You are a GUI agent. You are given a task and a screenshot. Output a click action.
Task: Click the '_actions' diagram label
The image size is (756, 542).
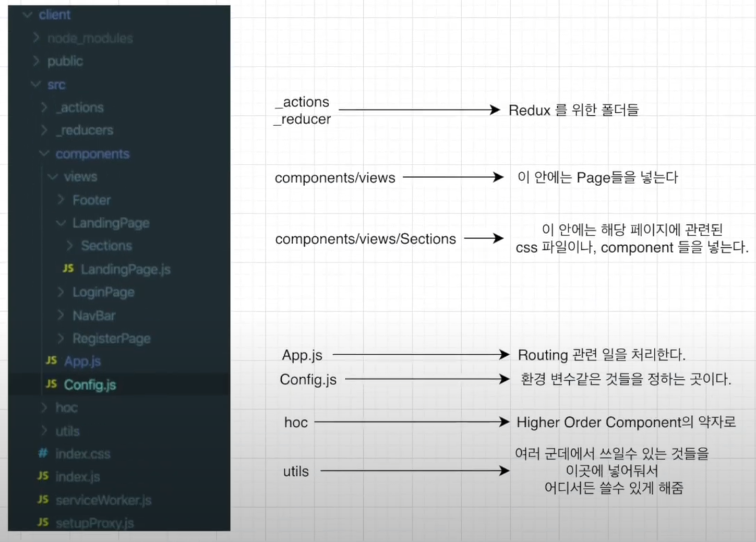pyautogui.click(x=302, y=102)
